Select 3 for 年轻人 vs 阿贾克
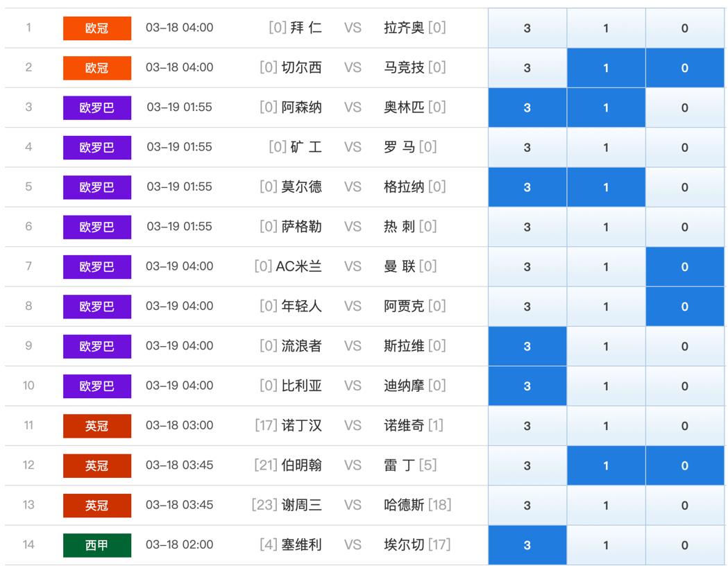Viewport: 728px width, 568px height. [527, 307]
